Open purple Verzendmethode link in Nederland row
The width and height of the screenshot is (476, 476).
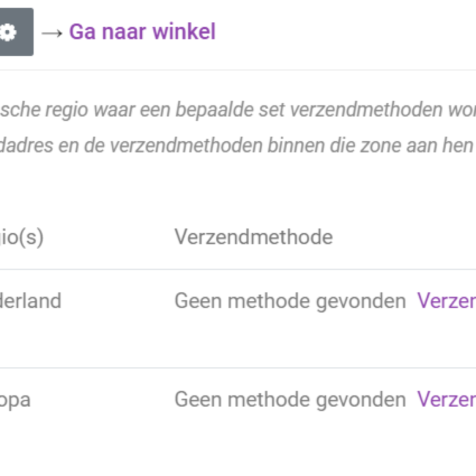pyautogui.click(x=447, y=301)
